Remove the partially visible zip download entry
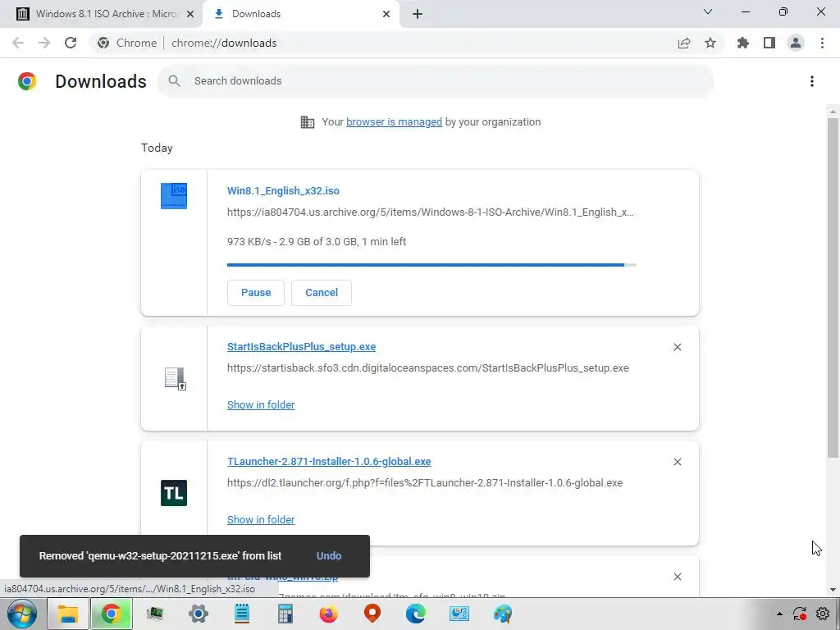This screenshot has width=840, height=630. click(x=677, y=577)
